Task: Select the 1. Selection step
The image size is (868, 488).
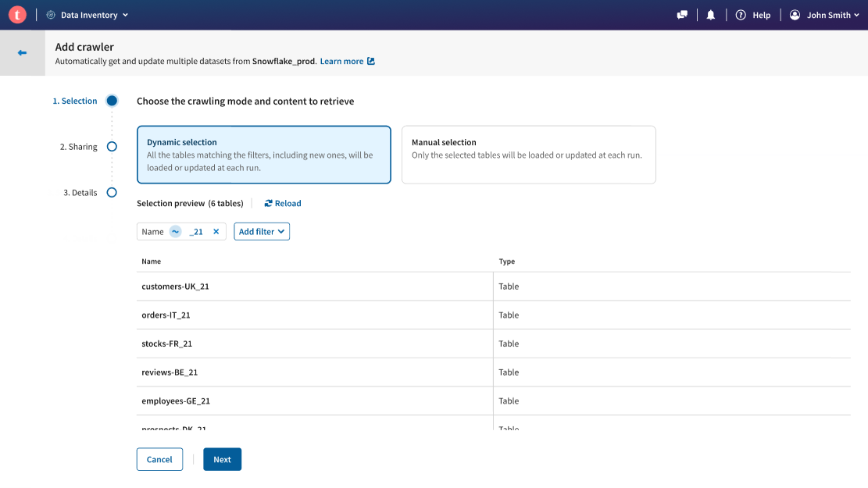Action: (112, 101)
